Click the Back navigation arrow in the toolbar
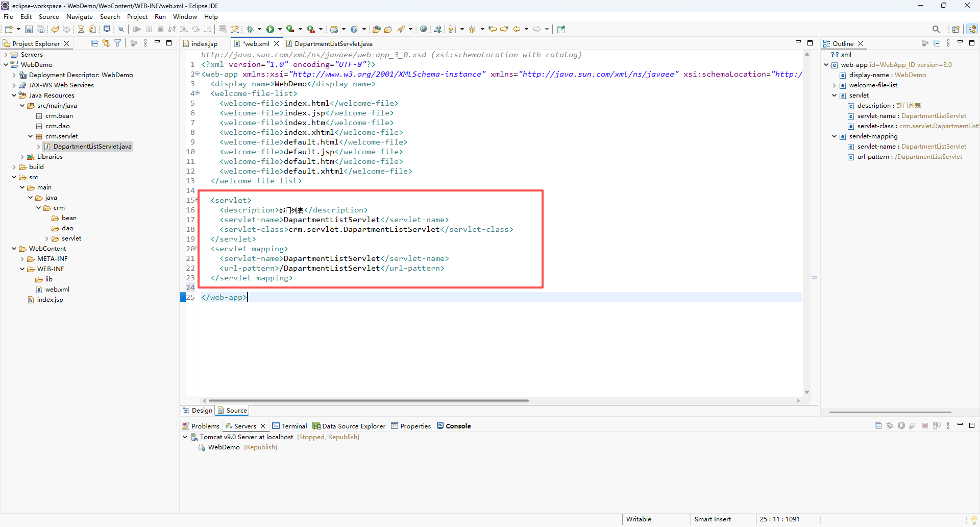The image size is (980, 527). (x=517, y=30)
